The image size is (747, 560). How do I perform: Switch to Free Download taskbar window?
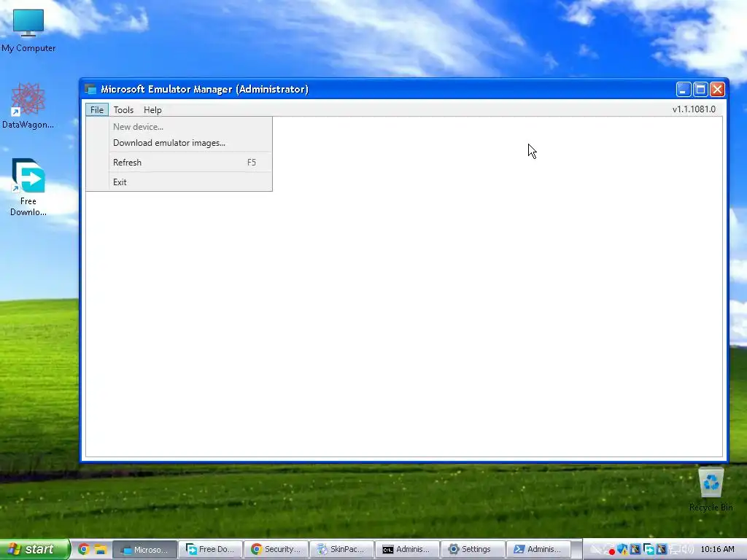(211, 550)
